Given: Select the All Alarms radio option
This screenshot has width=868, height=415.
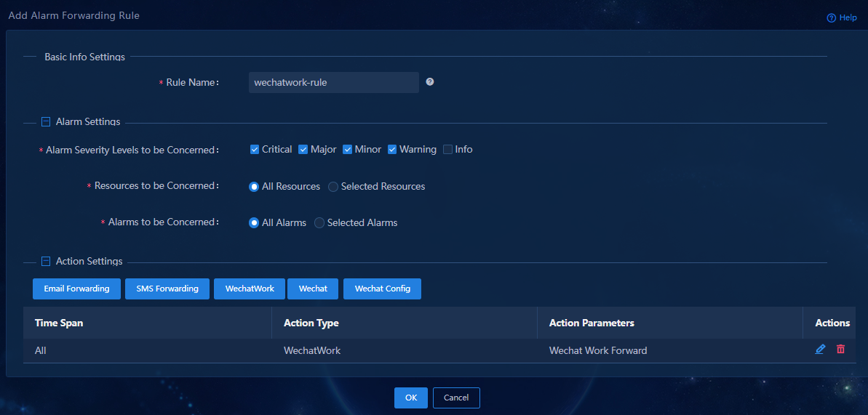Looking at the screenshot, I should (x=254, y=223).
